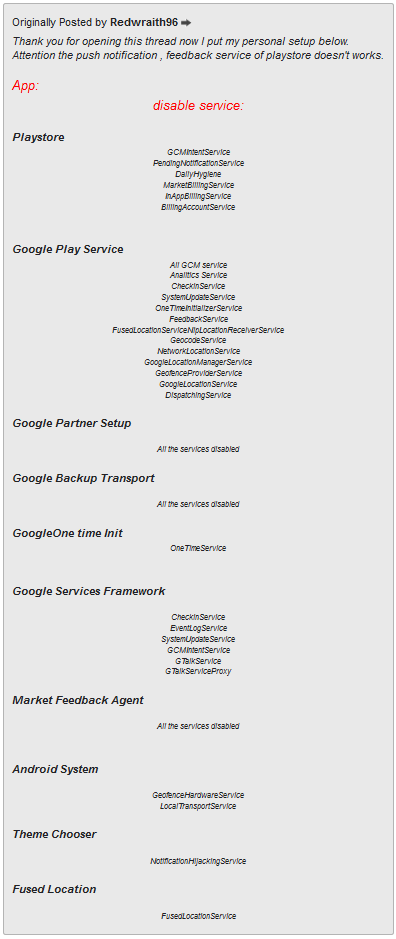Viewport: 396px width, 939px height.
Task: Click the Google Services Framework heading
Action: [x=89, y=591]
